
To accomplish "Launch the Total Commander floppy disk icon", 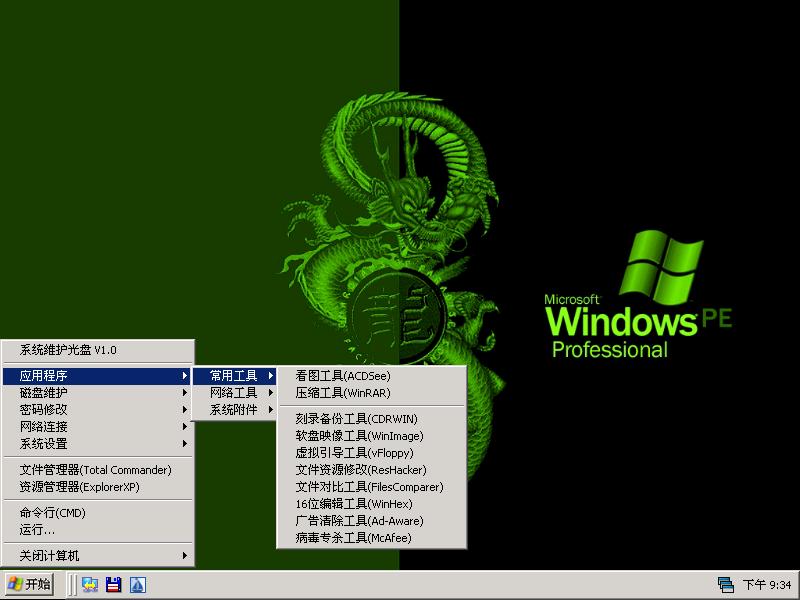I will (x=113, y=584).
